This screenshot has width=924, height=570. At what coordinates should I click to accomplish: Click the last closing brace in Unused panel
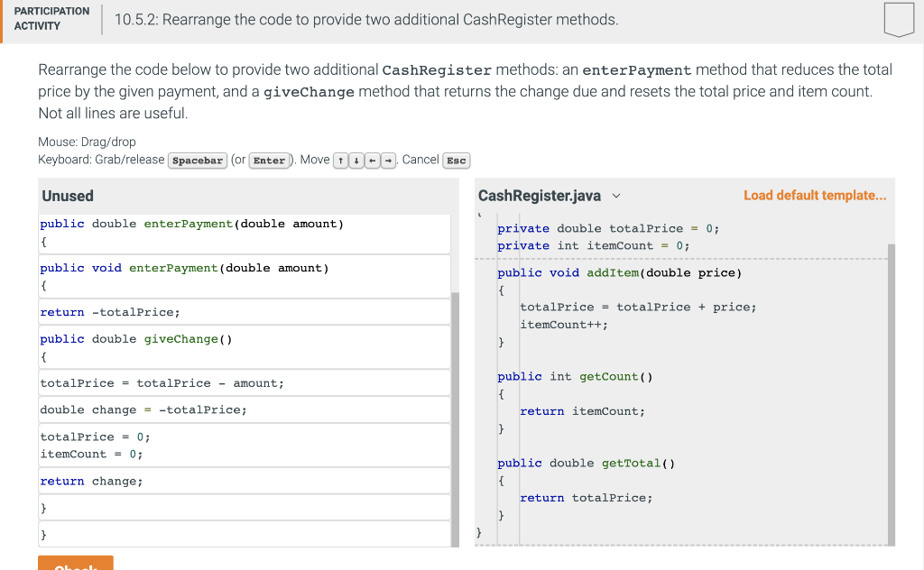(x=244, y=533)
